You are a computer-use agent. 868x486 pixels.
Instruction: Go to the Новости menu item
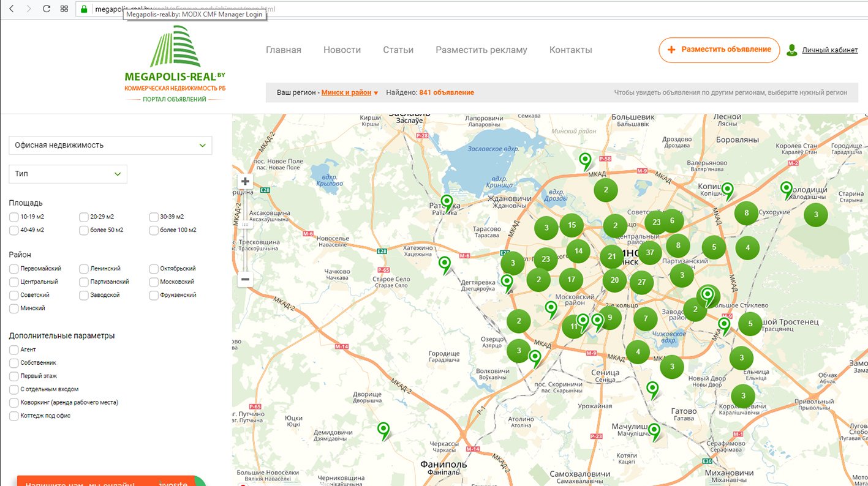pos(342,50)
